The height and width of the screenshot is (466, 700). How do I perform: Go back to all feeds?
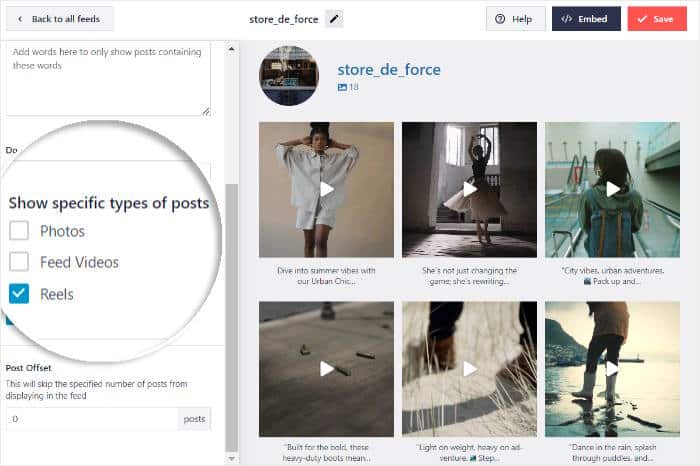pos(59,19)
